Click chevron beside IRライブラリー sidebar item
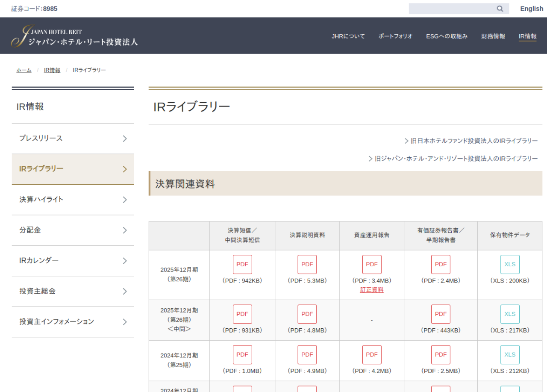Screen dimensions: 547x392 (125, 169)
